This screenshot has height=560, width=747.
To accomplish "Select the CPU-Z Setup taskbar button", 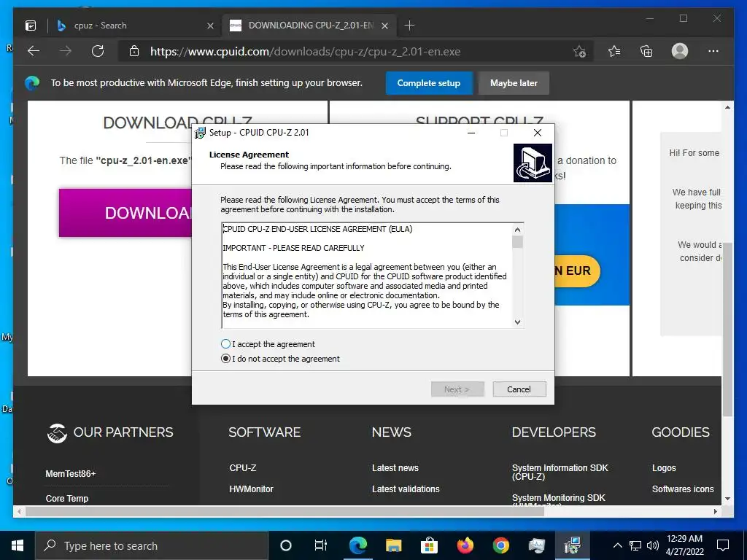I will [x=572, y=545].
